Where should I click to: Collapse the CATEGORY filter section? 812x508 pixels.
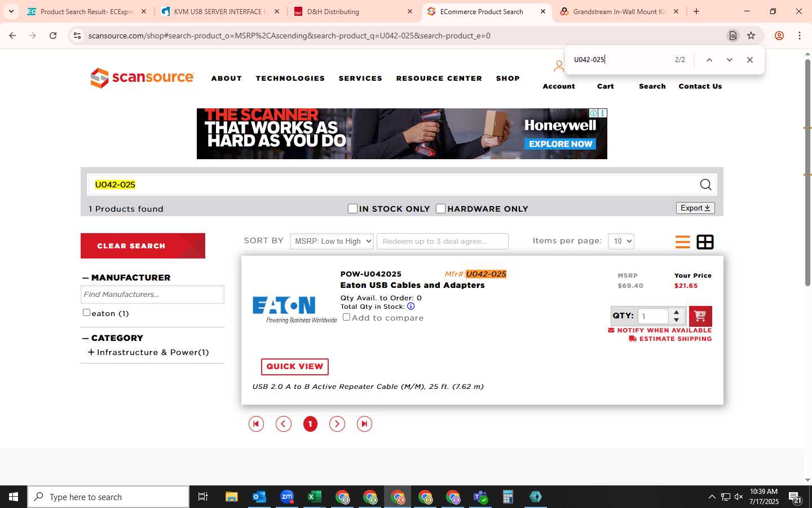tap(86, 338)
